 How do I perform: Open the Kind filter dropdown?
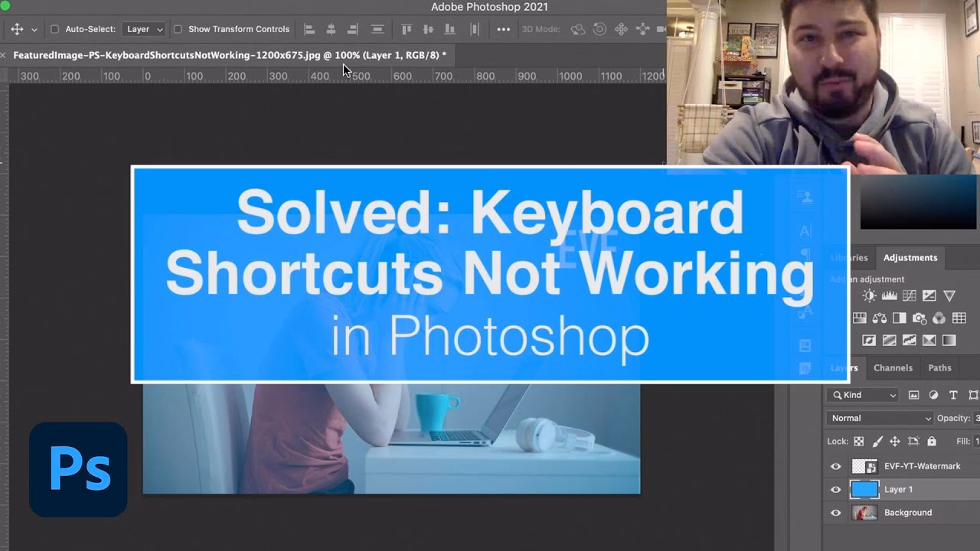coord(862,394)
